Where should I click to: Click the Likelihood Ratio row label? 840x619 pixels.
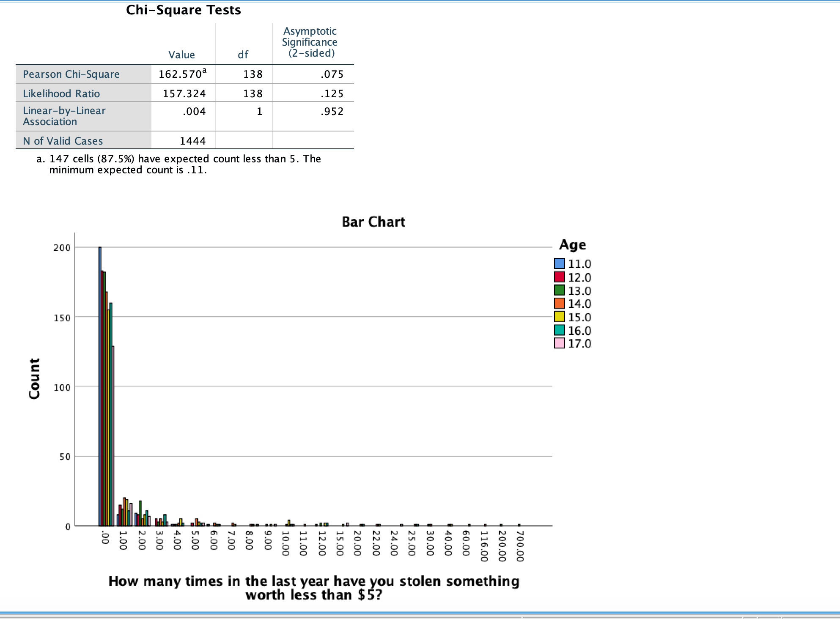tap(61, 93)
